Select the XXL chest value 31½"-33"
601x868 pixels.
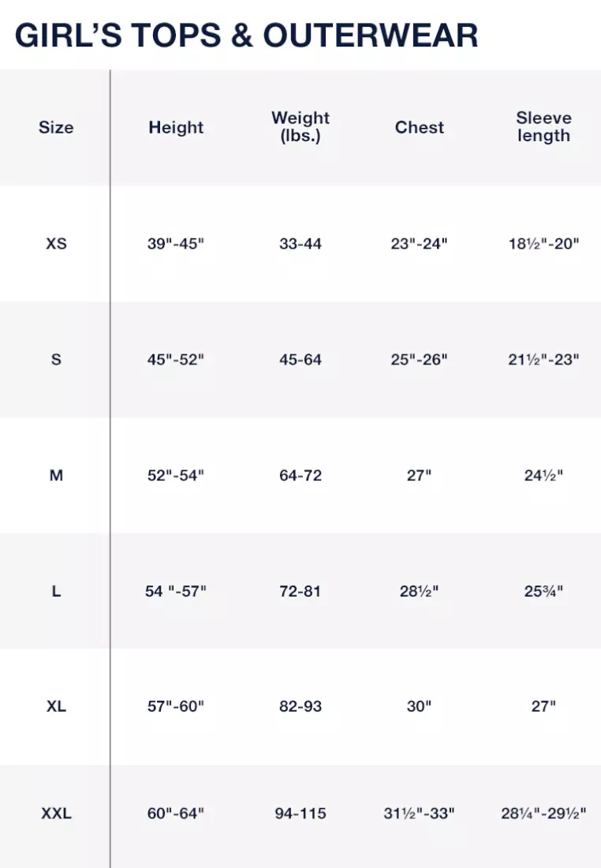[x=420, y=814]
